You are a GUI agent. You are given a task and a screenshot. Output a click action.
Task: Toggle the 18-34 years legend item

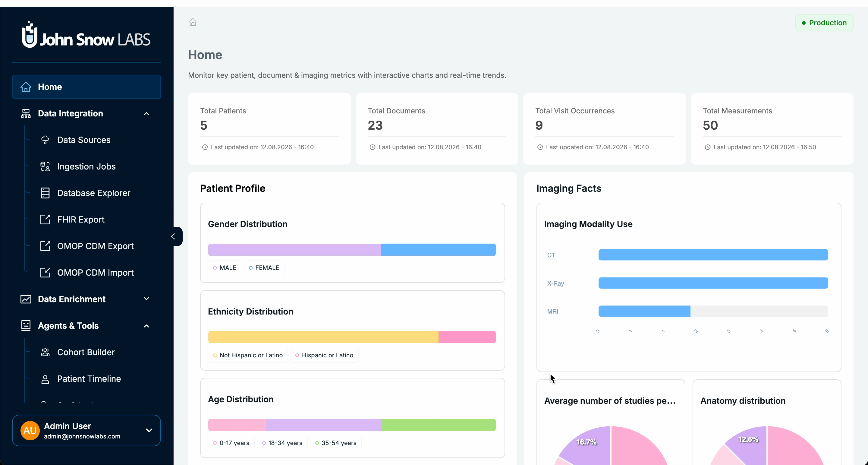click(282, 443)
